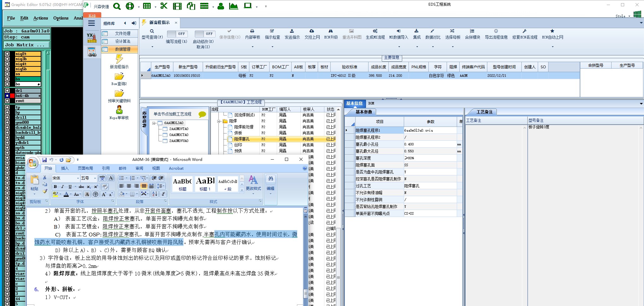Check the 0AA0M0CTA0 tree node checkbox
This screenshot has width=644, height=306.
(x=165, y=135)
